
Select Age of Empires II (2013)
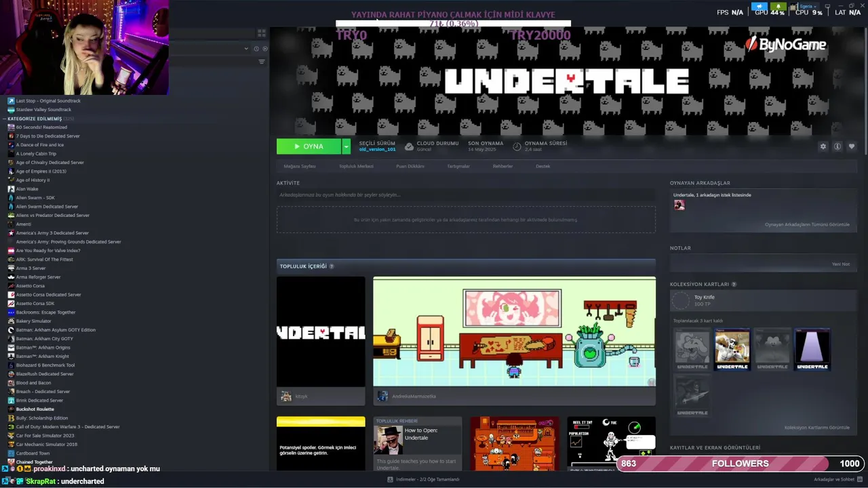[x=41, y=171]
